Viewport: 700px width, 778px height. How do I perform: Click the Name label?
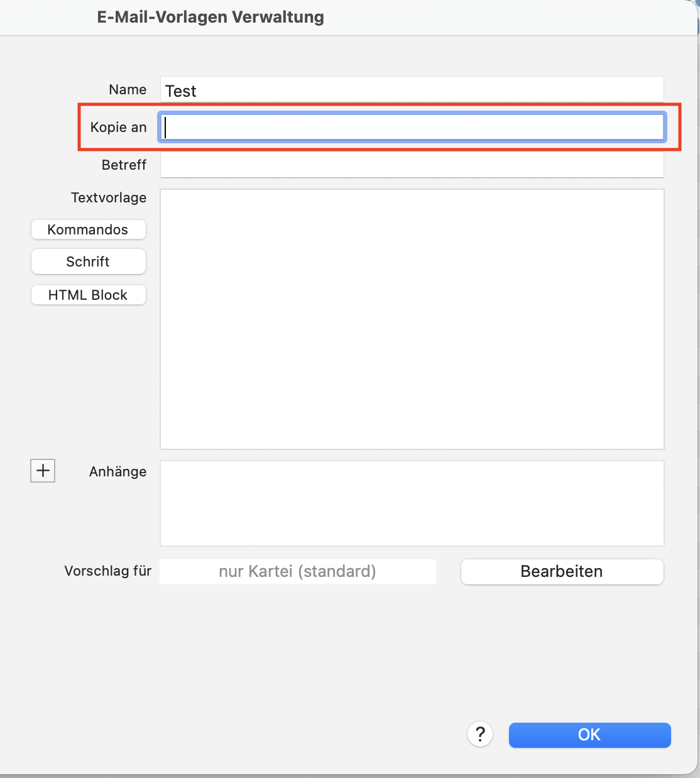tap(128, 90)
